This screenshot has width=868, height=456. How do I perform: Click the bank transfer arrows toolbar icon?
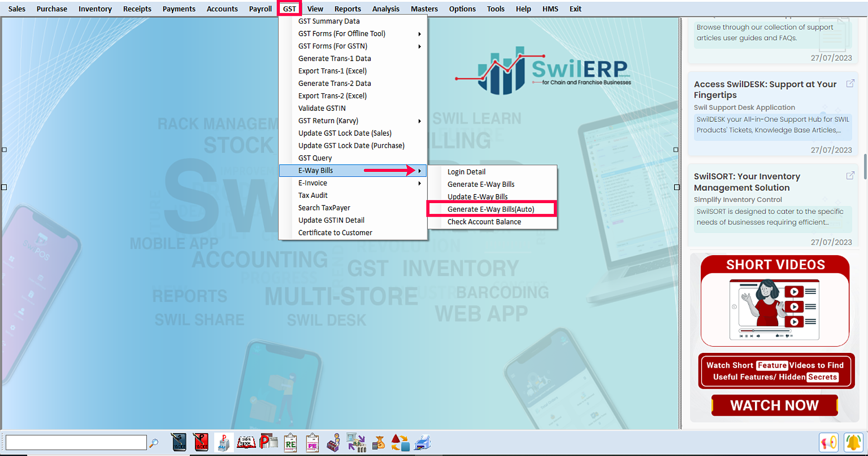pyautogui.click(x=356, y=442)
